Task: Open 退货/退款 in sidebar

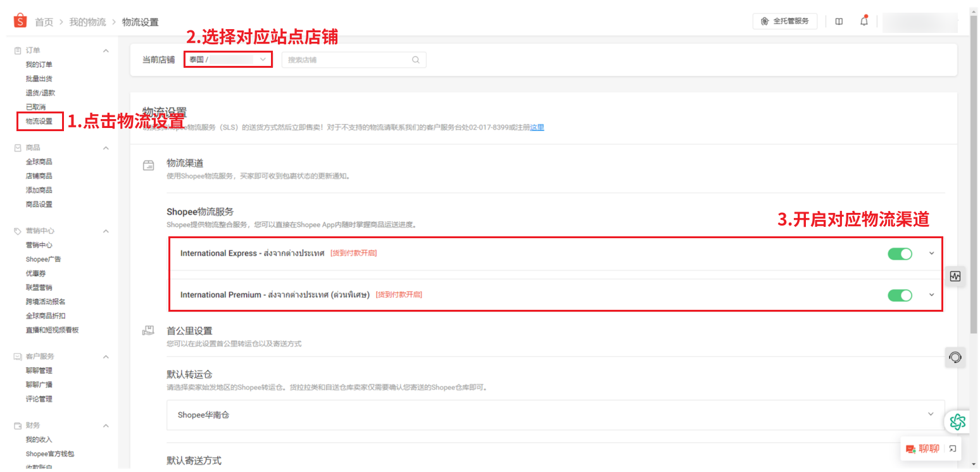Action: 41,92
